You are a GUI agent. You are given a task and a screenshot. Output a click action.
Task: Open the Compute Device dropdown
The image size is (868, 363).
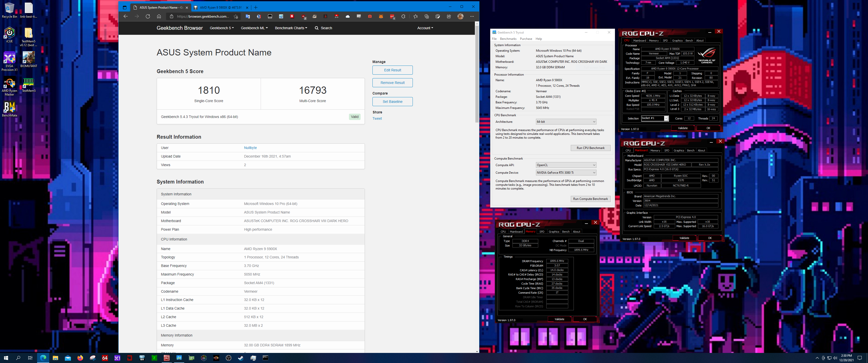[x=566, y=172]
